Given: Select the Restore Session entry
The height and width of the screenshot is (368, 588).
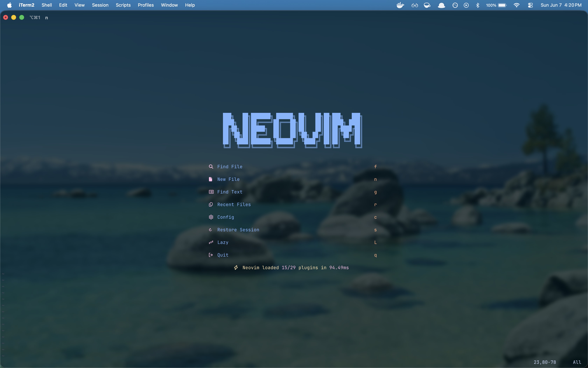Looking at the screenshot, I should point(293,230).
